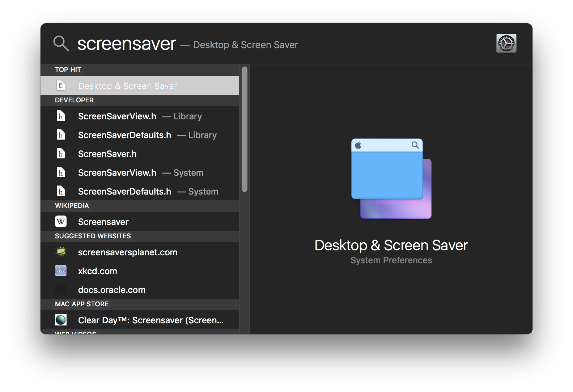Click the header icon for ScreenSaverView.h System
Image resolution: width=573 pixels, height=392 pixels.
(61, 172)
